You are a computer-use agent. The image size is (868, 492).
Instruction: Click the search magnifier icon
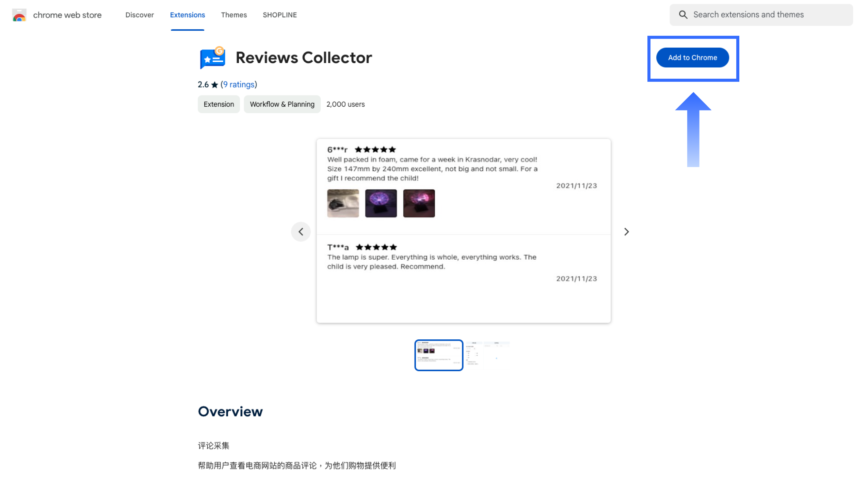coord(683,15)
